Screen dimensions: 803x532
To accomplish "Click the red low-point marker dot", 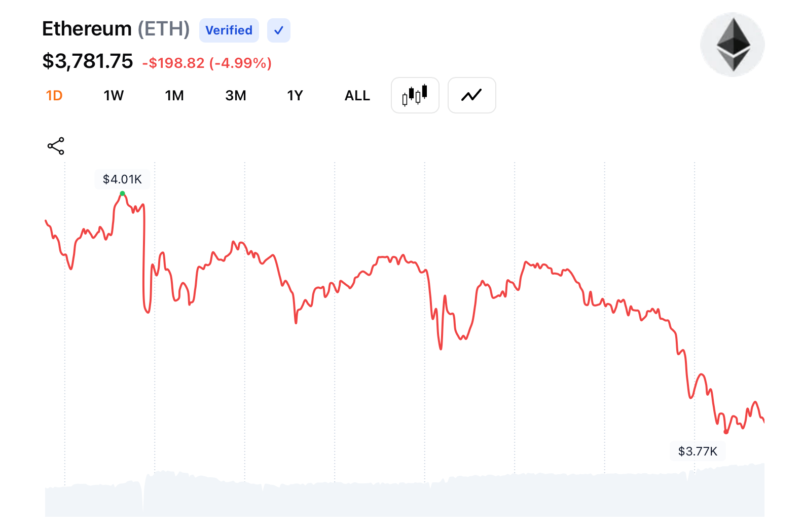I will (x=726, y=432).
